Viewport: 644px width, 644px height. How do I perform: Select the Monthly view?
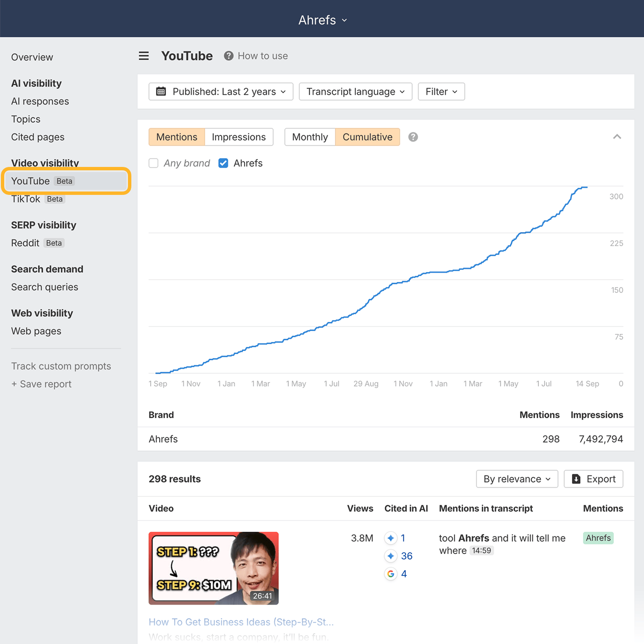tap(310, 137)
